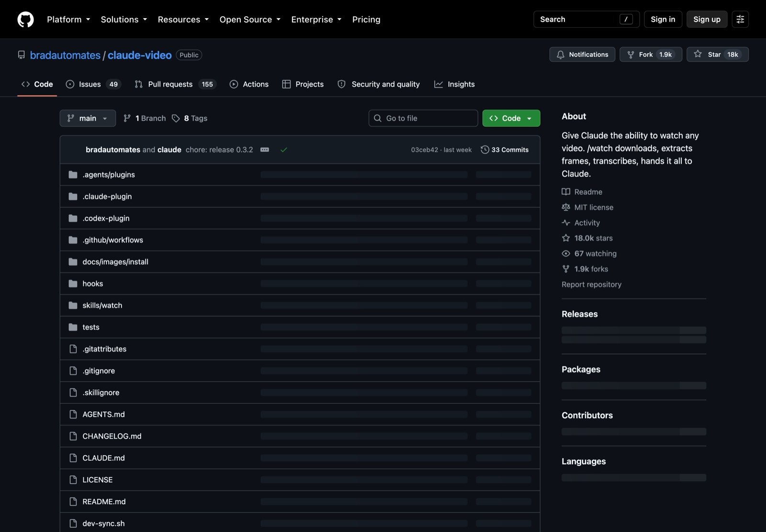Star the claude-video repository
The image size is (766, 532).
(718, 55)
